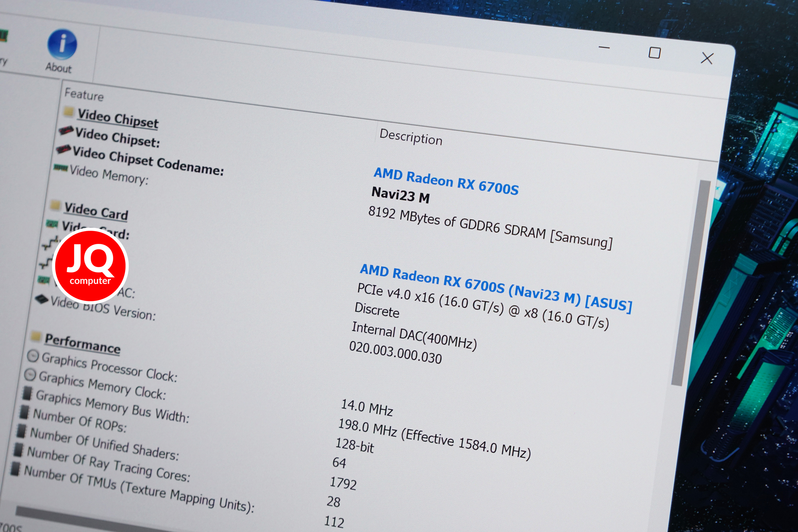Select the ROPs value 64
Viewport: 798px width, 532px height.
click(339, 463)
